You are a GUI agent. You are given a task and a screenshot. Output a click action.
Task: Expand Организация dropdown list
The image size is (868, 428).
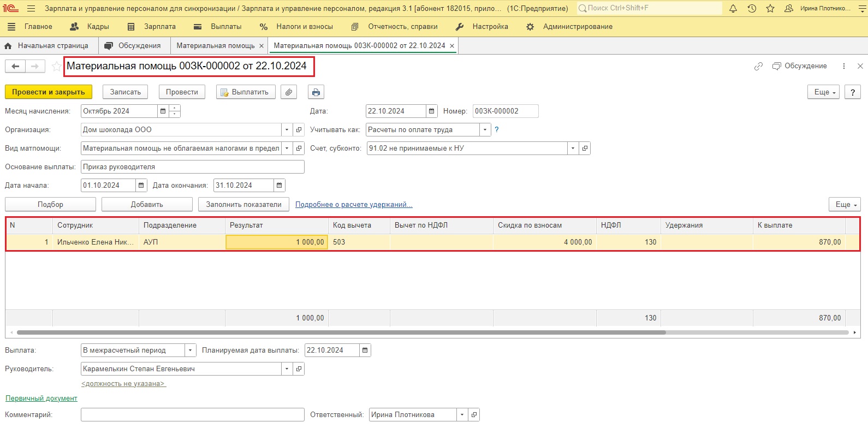[x=287, y=130]
